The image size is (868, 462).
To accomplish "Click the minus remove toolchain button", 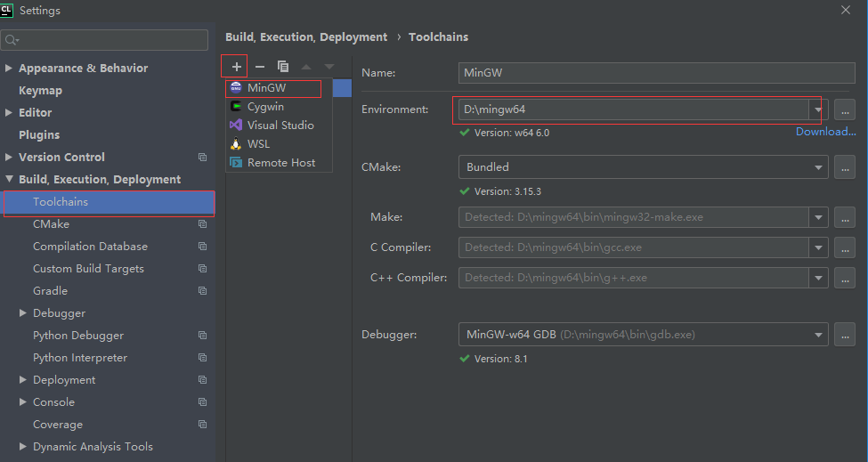I will (260, 67).
